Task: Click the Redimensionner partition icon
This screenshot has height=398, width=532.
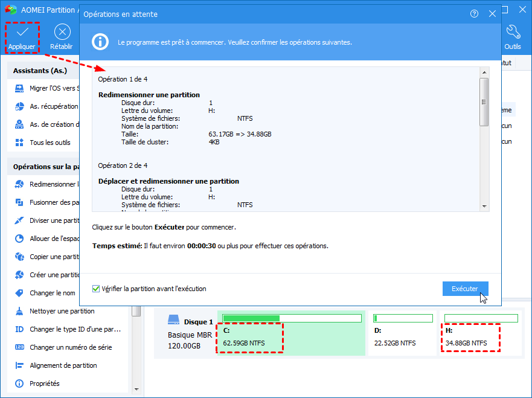Action: (19, 184)
